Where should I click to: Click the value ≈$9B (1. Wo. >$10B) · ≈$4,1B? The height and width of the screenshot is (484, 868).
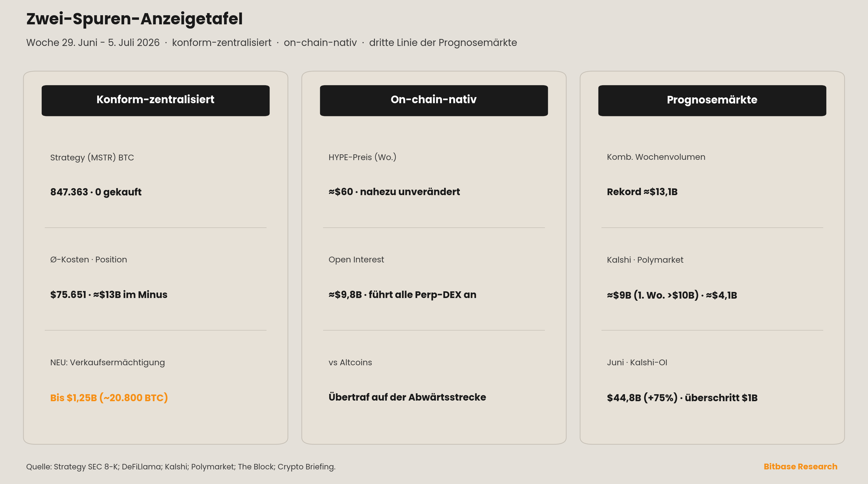[x=672, y=295]
